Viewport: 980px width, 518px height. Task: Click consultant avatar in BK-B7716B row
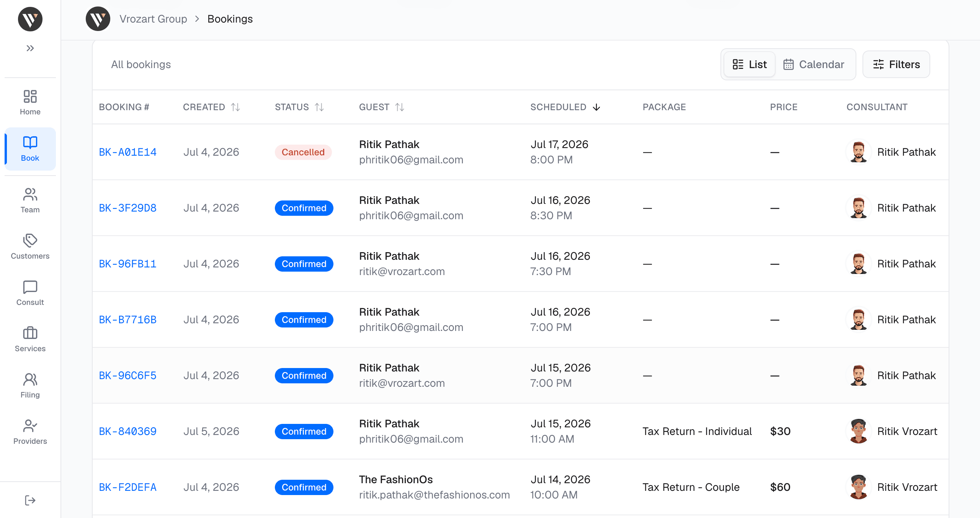[859, 320]
